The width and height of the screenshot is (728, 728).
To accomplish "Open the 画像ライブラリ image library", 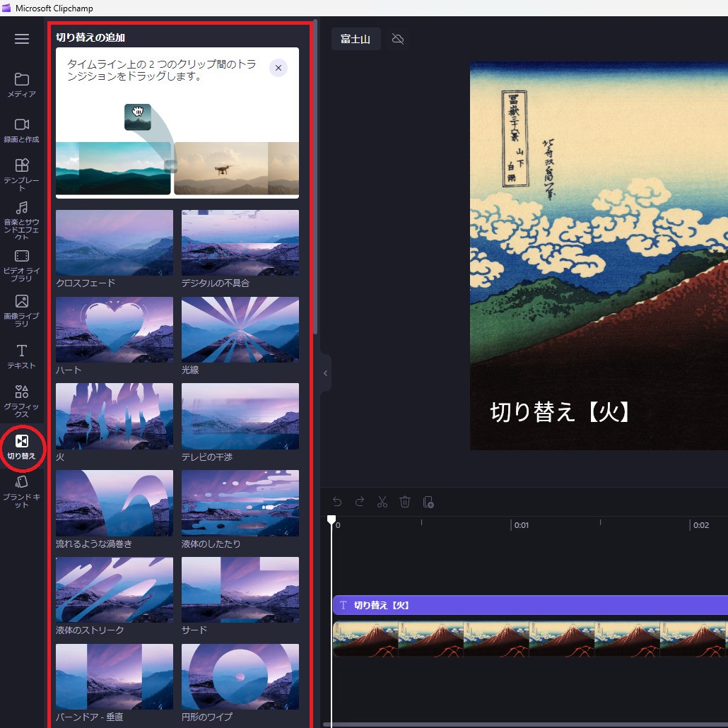I will tap(21, 310).
